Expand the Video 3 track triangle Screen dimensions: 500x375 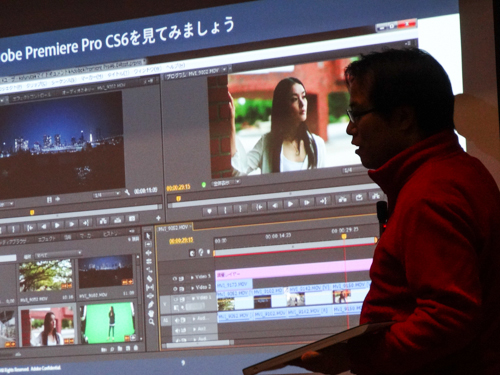tap(192, 277)
